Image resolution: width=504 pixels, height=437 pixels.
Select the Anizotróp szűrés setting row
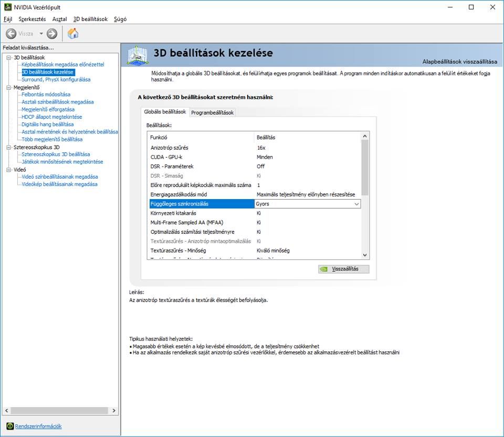255,148
